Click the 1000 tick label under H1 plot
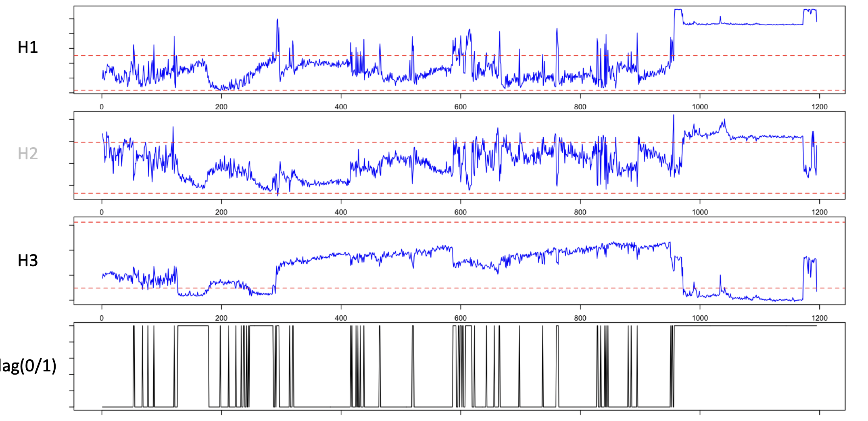 pos(700,107)
